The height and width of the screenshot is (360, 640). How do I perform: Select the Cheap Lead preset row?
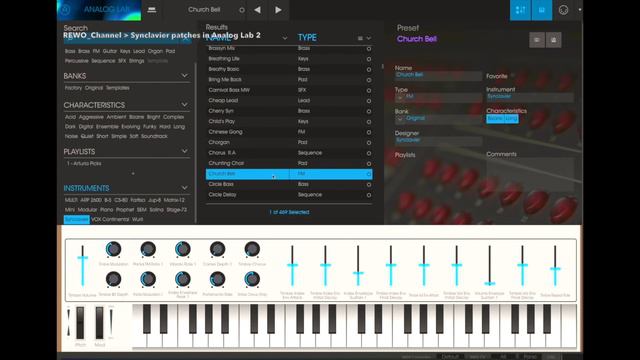(289, 100)
